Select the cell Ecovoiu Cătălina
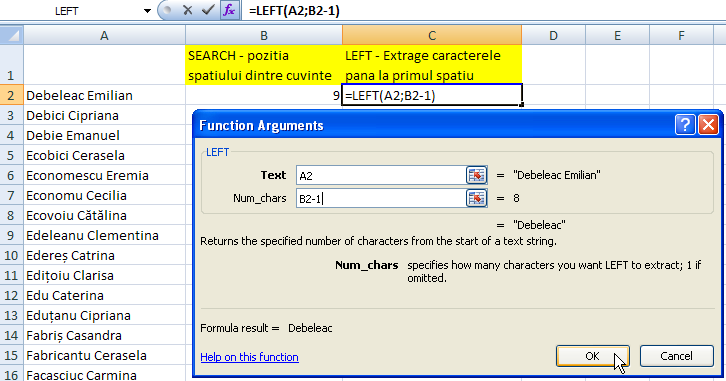726x381 pixels. (104, 215)
